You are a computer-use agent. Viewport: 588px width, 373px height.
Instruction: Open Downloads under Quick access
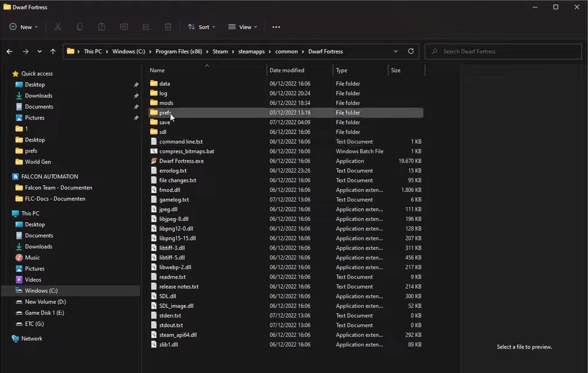(38, 96)
